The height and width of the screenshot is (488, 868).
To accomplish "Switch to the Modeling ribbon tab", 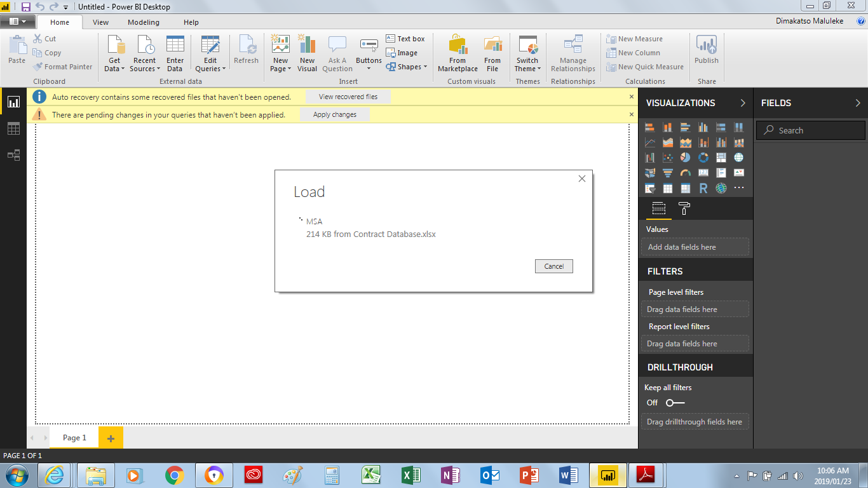I will (144, 22).
